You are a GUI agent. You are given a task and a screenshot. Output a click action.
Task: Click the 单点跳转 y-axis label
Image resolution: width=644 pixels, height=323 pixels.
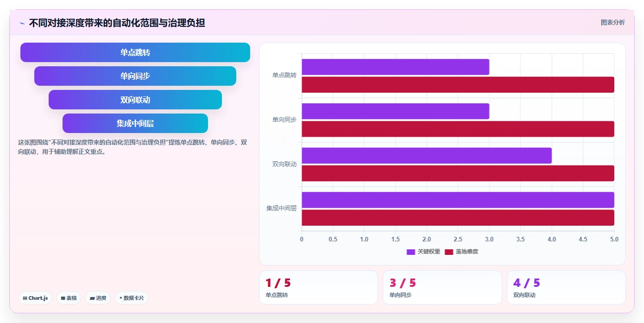(x=284, y=75)
